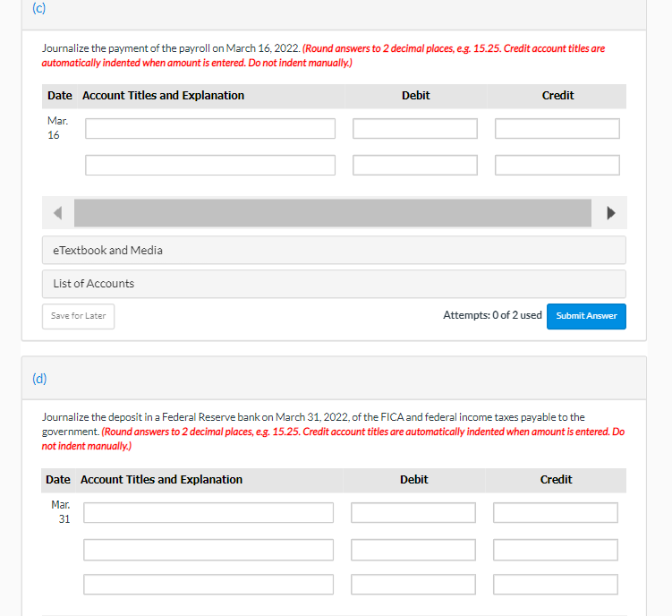Click the (d) section label
The height and width of the screenshot is (616, 672).
(39, 379)
